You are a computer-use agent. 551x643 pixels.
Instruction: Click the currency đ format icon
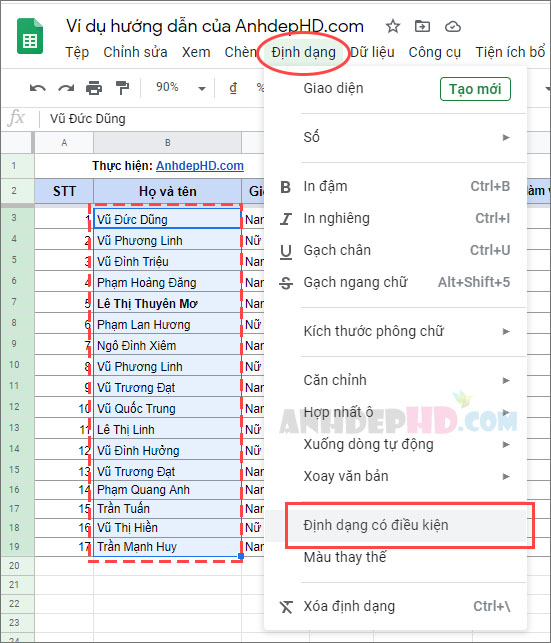[233, 88]
